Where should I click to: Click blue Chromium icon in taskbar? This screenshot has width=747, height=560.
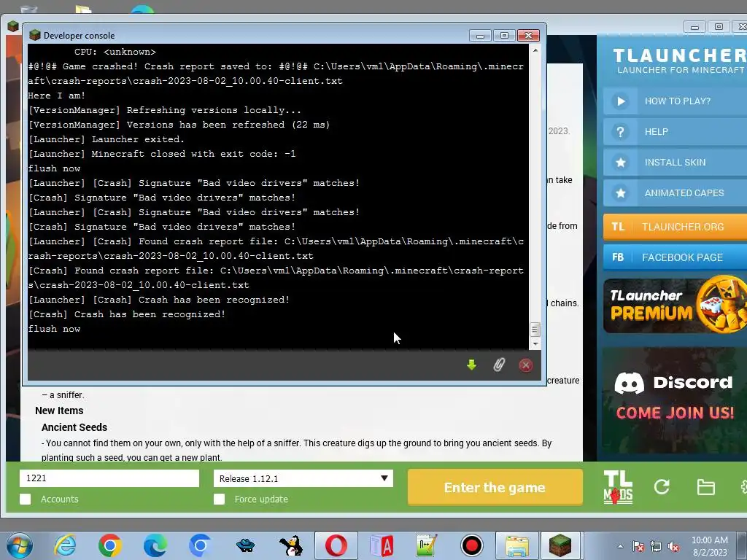(x=200, y=545)
